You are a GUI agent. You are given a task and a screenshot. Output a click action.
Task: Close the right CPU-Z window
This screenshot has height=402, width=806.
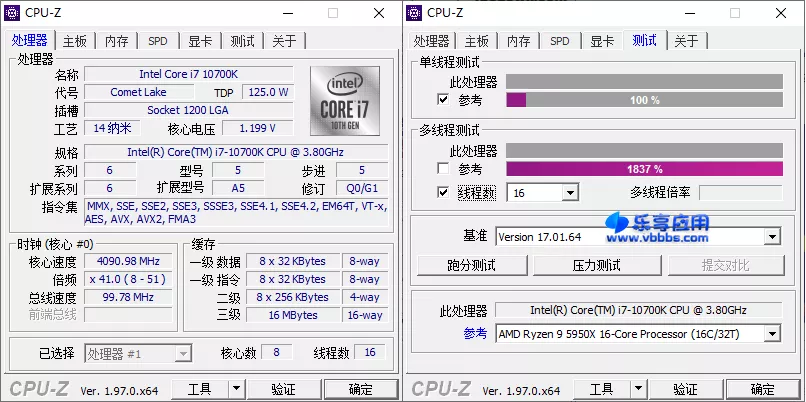click(781, 13)
